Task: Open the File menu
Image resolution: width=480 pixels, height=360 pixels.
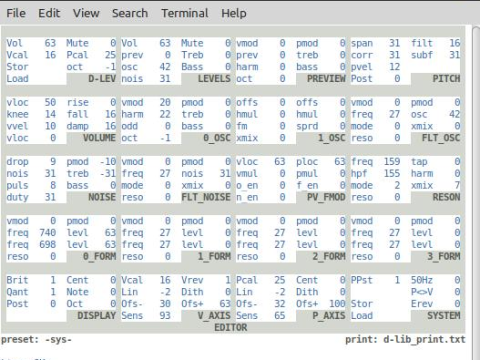Action: pyautogui.click(x=16, y=13)
